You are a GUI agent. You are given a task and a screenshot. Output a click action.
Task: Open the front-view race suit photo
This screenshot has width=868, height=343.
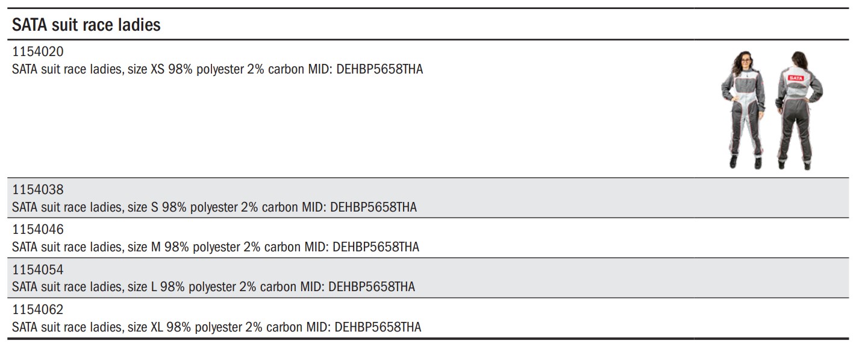coord(742,110)
